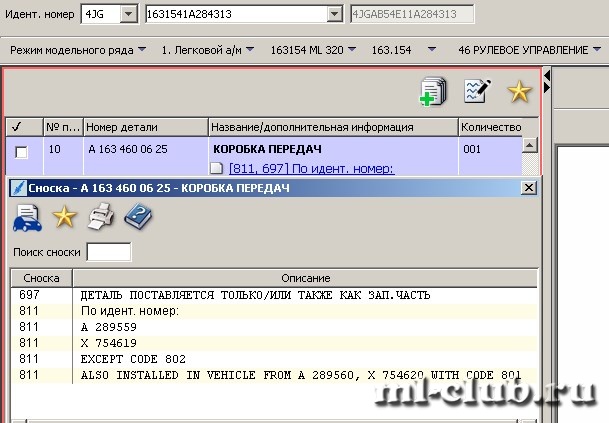Viewport: 609px width, 423px height.
Task: Click the Поиск сноски search field
Action: click(109, 252)
